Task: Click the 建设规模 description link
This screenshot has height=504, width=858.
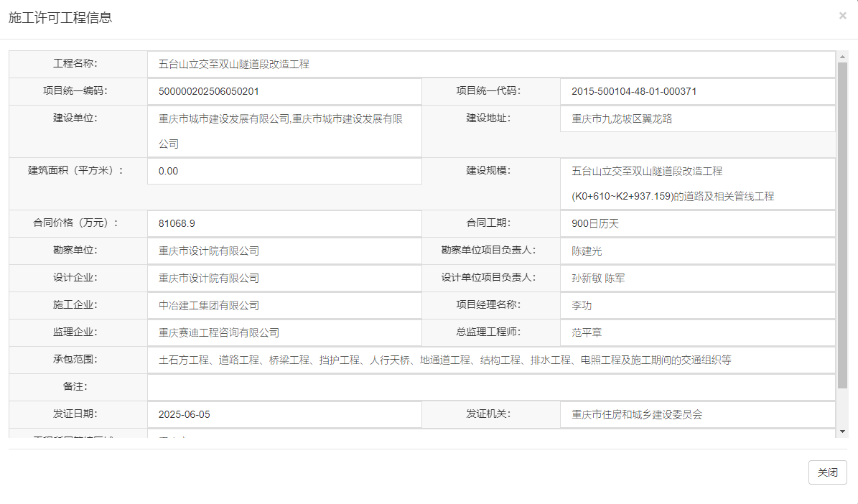Action: [647, 171]
